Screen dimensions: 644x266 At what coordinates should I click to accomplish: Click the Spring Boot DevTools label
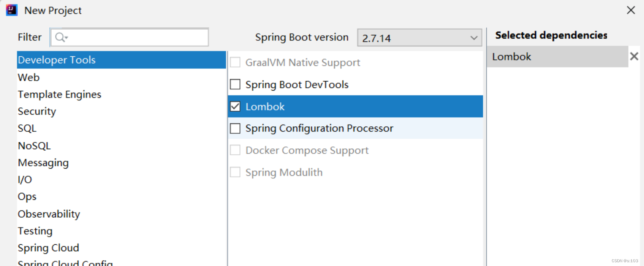pos(297,84)
